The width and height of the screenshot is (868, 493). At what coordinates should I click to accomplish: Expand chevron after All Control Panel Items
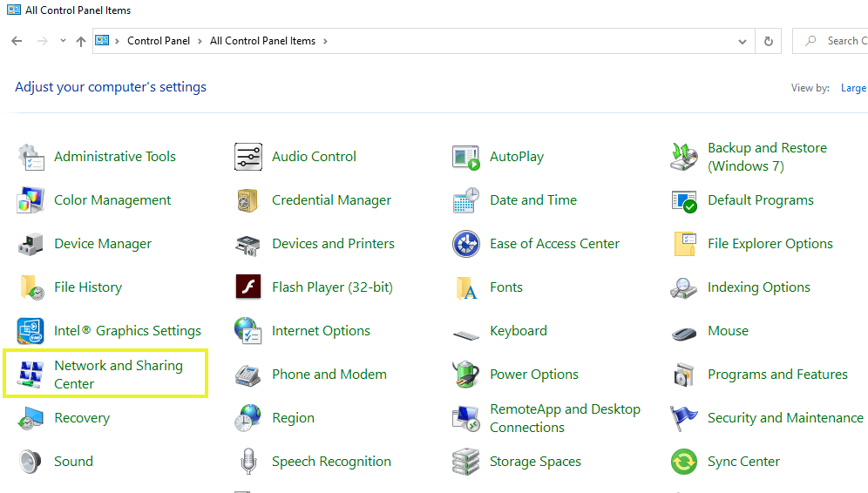pyautogui.click(x=326, y=41)
